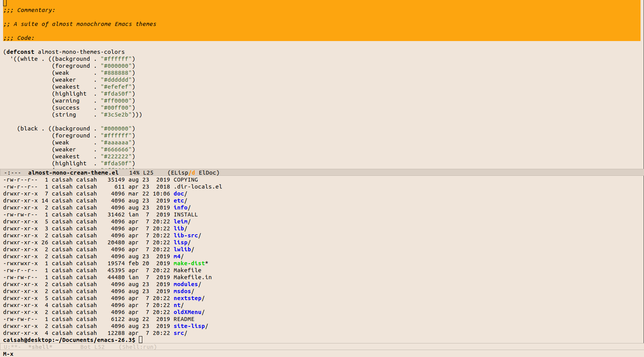Click the ELisp major mode indicator
Screen dimensions: 644x357
pos(179,173)
